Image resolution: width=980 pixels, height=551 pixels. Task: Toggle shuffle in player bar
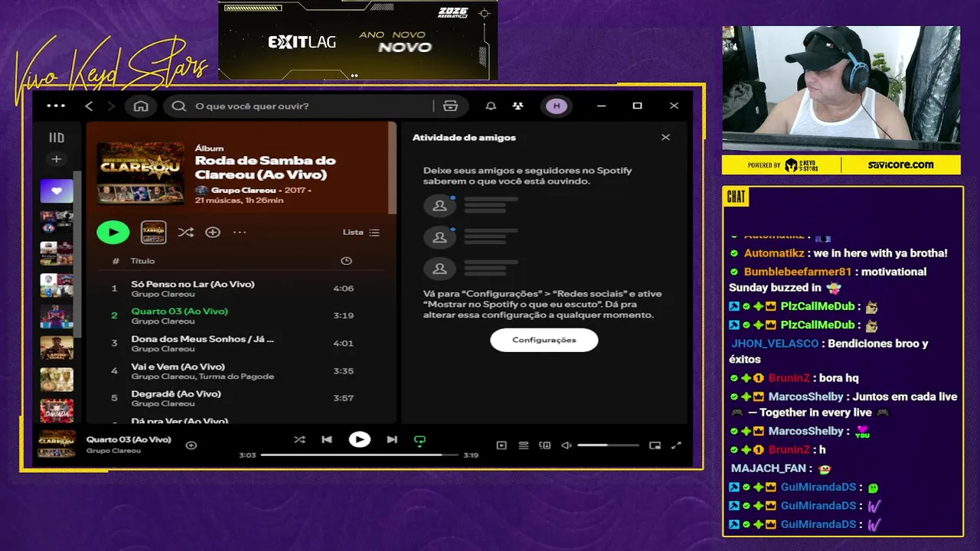pos(299,439)
